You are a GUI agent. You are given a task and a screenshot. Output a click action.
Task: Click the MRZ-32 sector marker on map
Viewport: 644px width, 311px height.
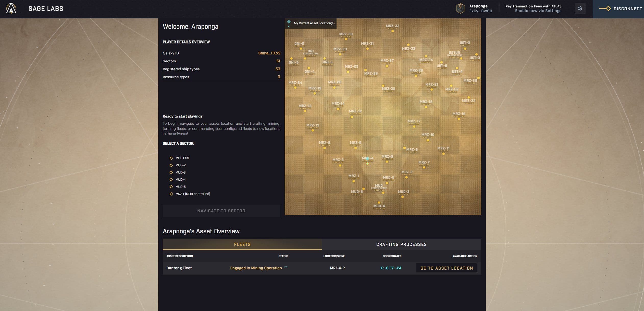pos(393,31)
